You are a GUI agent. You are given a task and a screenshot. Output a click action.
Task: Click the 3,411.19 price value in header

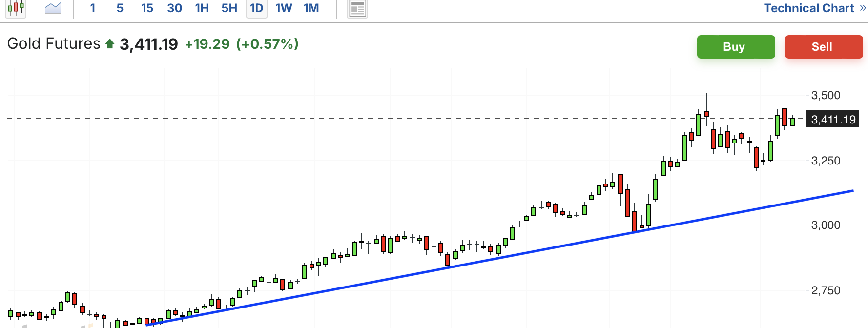pyautogui.click(x=149, y=44)
